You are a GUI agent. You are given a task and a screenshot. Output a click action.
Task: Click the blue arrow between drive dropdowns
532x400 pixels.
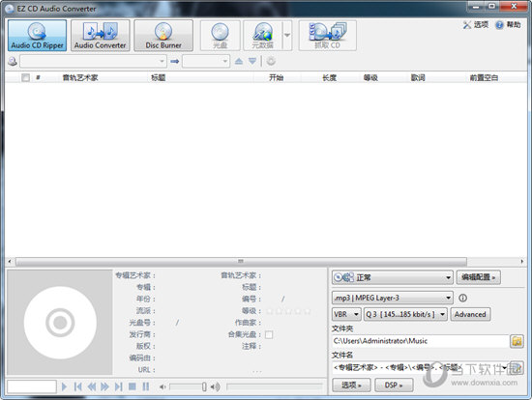[x=174, y=62]
